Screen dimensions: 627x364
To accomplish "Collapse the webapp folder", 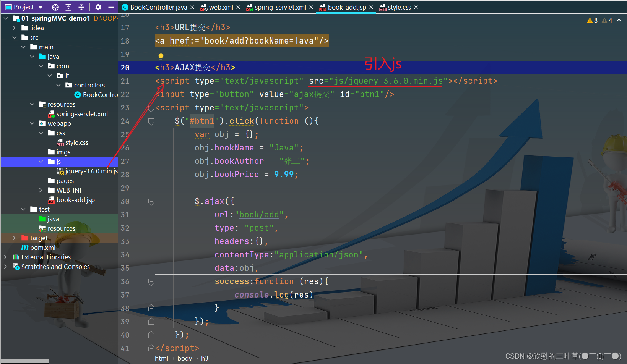I will pyautogui.click(x=32, y=123).
